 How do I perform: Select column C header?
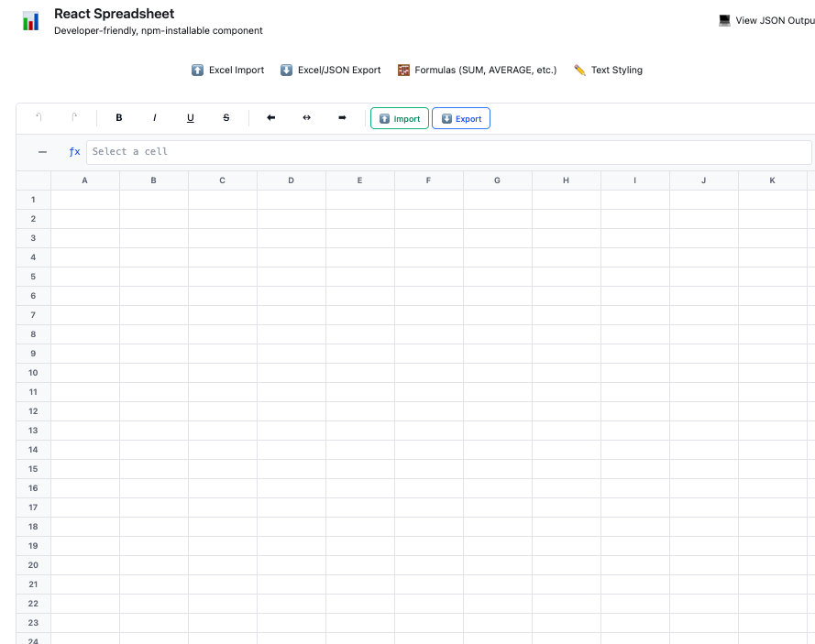click(223, 180)
